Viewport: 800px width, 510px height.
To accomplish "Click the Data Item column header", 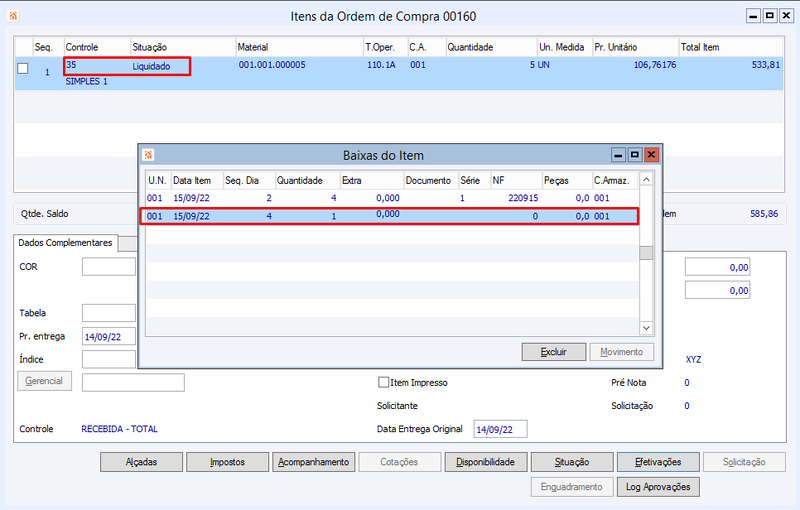I will (197, 181).
